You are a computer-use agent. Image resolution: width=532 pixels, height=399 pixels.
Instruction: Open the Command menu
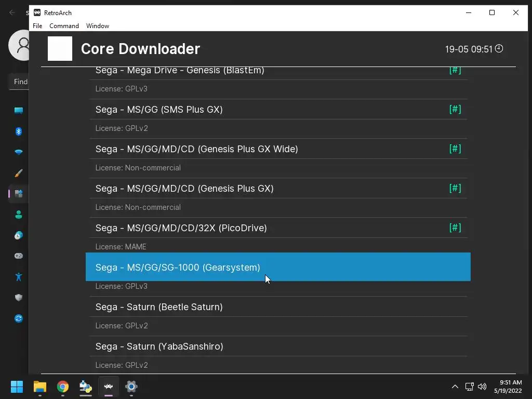tap(64, 26)
